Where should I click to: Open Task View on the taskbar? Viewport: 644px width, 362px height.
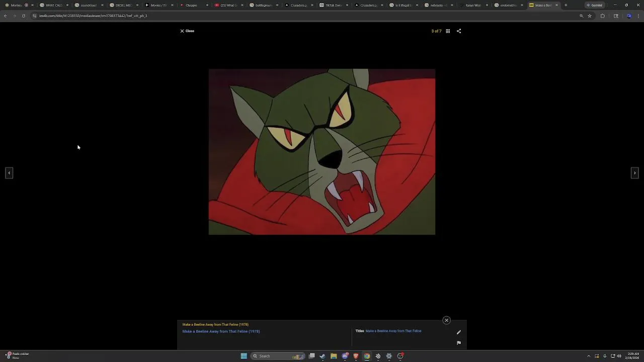[x=312, y=356]
